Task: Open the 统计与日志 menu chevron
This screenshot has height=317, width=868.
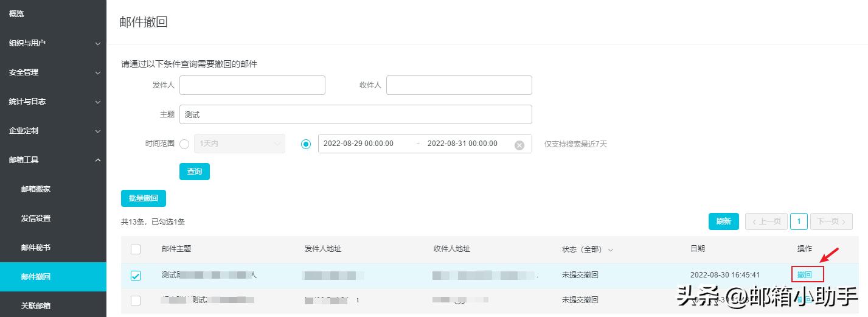Action: coord(97,102)
